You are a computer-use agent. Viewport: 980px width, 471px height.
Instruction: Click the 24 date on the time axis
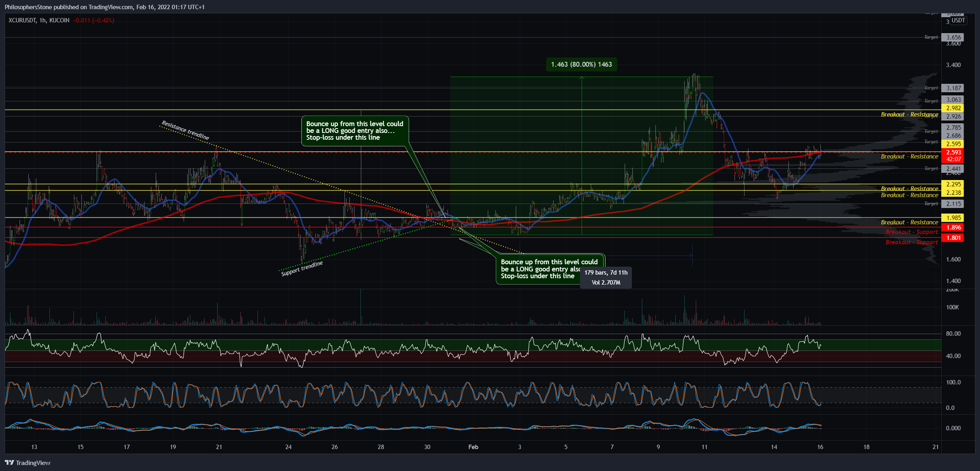[288, 447]
